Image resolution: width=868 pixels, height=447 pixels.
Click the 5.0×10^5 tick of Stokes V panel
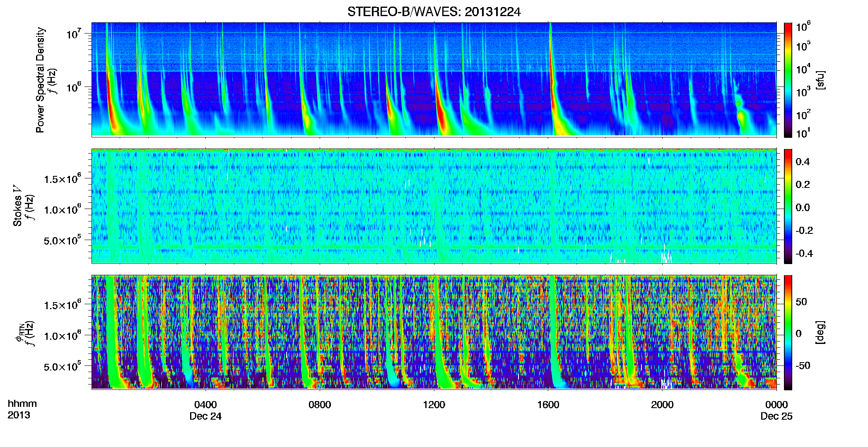[63, 240]
